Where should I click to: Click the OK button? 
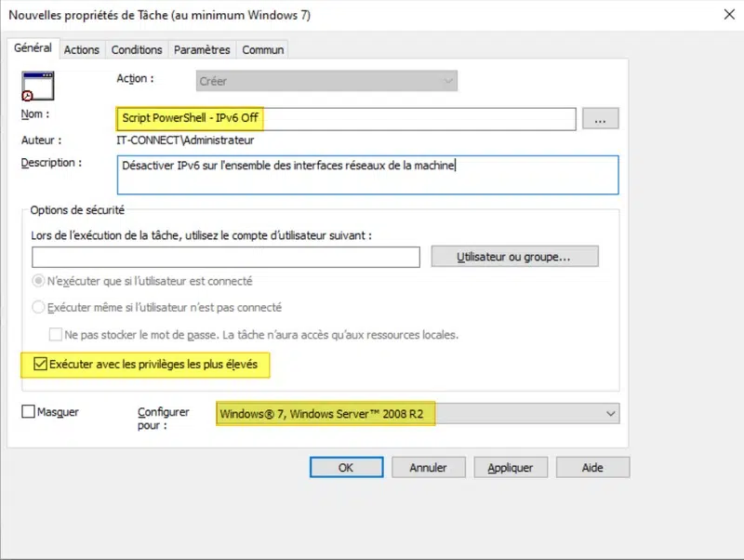(x=346, y=468)
